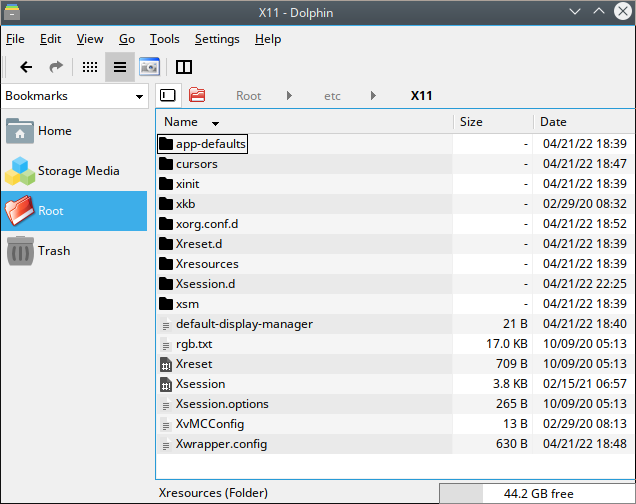Open the Settings menu
The width and height of the screenshot is (636, 504).
coord(217,39)
